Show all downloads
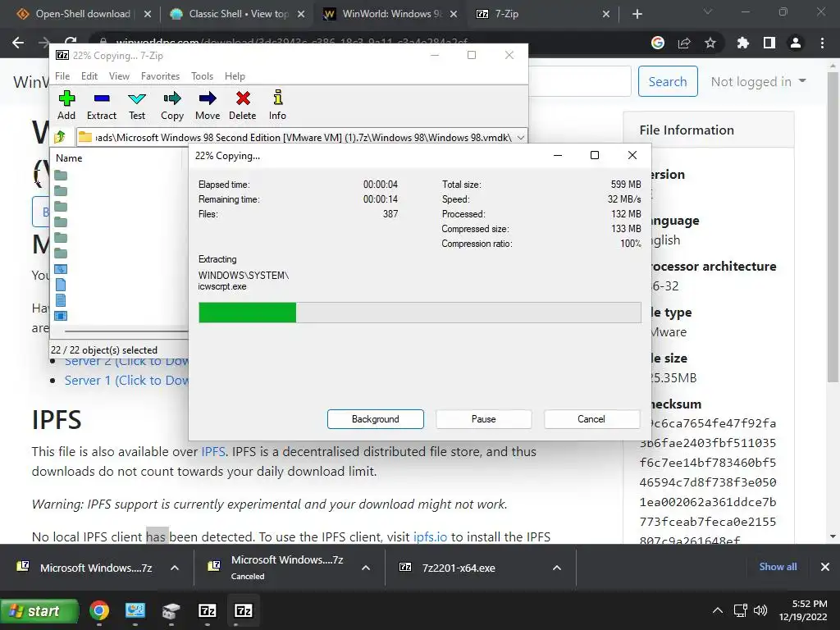Viewport: 840px width, 630px height. pyautogui.click(x=778, y=567)
